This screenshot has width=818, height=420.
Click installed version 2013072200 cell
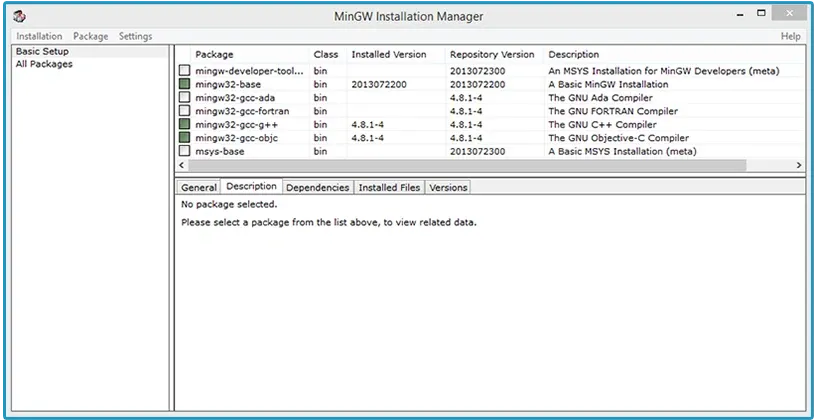tap(379, 85)
